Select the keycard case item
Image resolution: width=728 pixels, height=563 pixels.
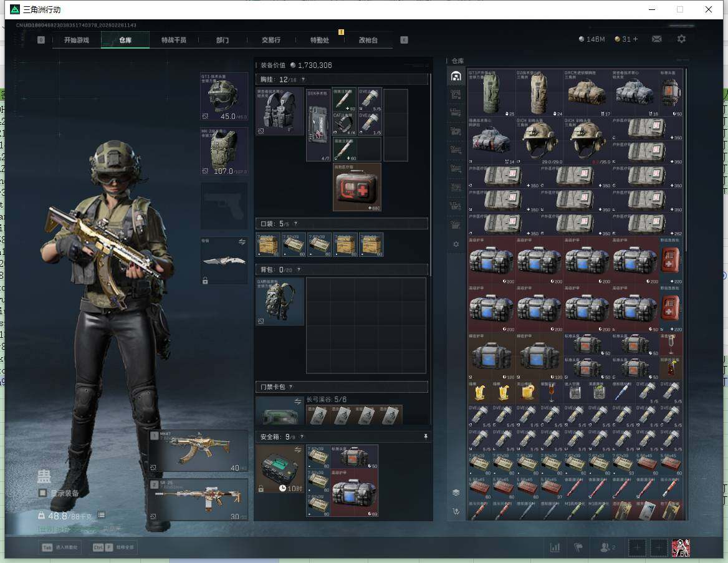click(x=279, y=411)
